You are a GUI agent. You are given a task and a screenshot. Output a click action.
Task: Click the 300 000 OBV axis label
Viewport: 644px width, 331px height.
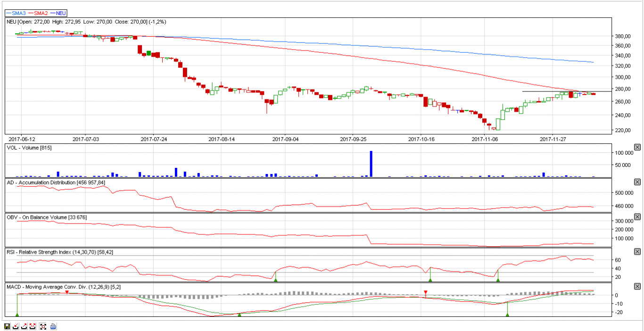(x=624, y=221)
